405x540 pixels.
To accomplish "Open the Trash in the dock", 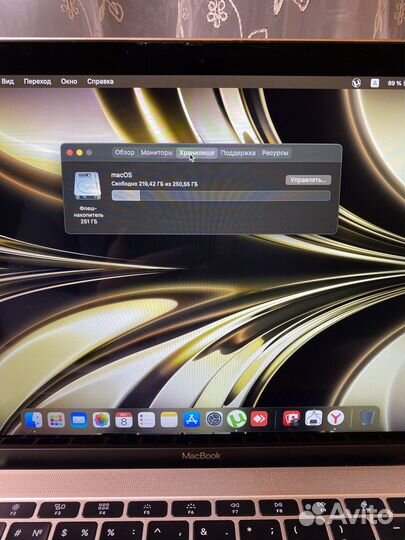I will [x=367, y=418].
